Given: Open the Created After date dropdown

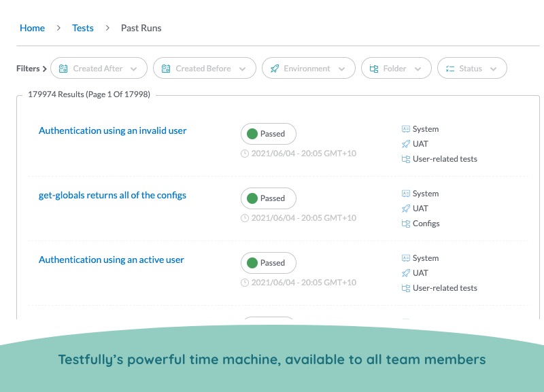Looking at the screenshot, I should point(99,69).
